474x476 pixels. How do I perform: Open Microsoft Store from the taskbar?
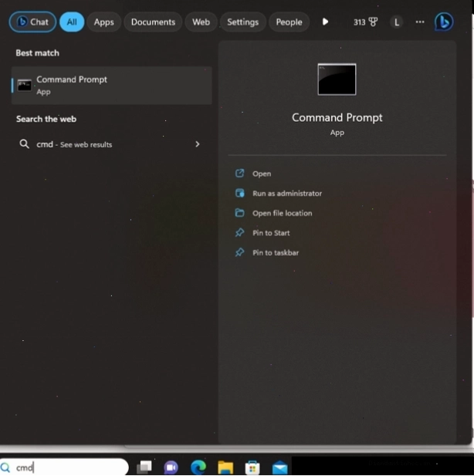click(x=252, y=467)
